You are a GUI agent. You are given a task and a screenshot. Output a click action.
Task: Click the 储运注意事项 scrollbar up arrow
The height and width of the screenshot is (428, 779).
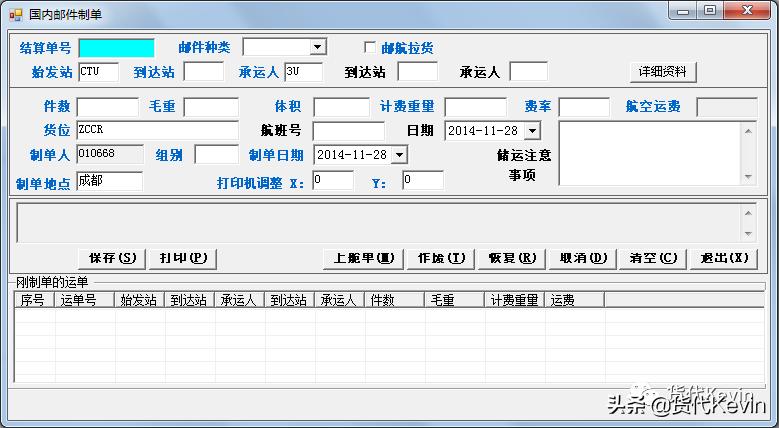click(748, 131)
